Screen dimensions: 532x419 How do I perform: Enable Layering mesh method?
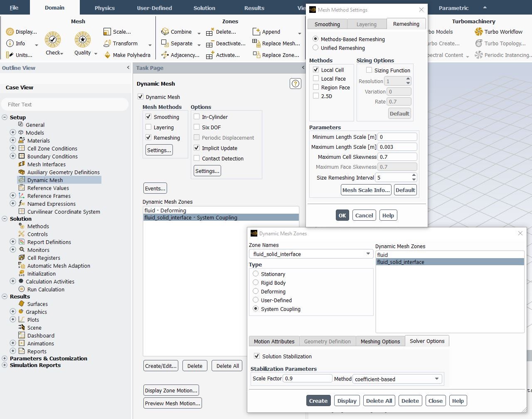point(148,127)
